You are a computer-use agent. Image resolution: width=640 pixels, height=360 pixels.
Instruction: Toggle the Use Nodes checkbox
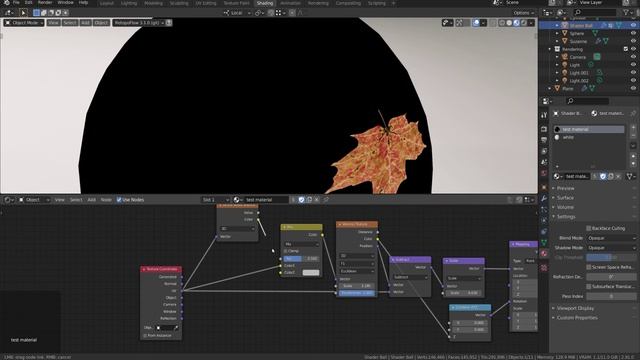coord(119,200)
